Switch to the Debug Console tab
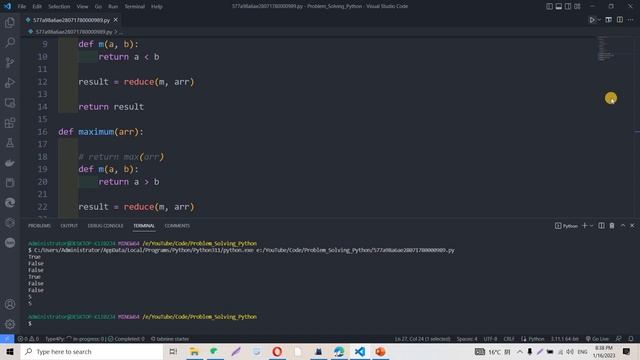Viewport: 640px width, 360px height. [x=105, y=226]
